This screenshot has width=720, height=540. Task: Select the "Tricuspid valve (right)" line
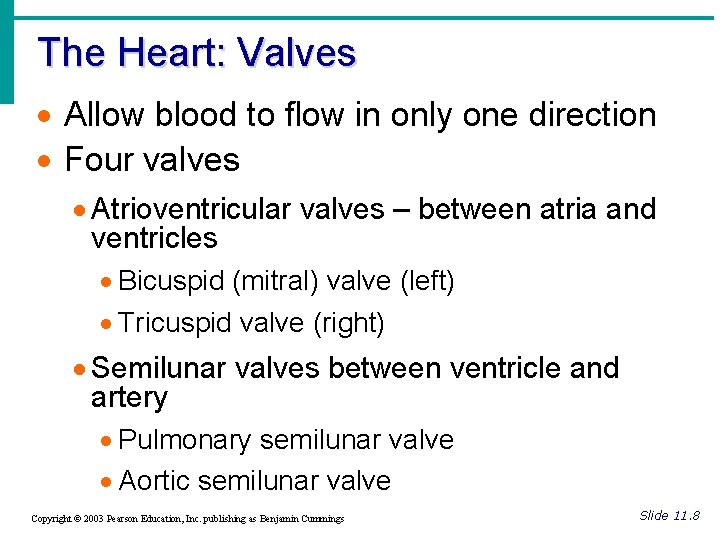pos(251,323)
